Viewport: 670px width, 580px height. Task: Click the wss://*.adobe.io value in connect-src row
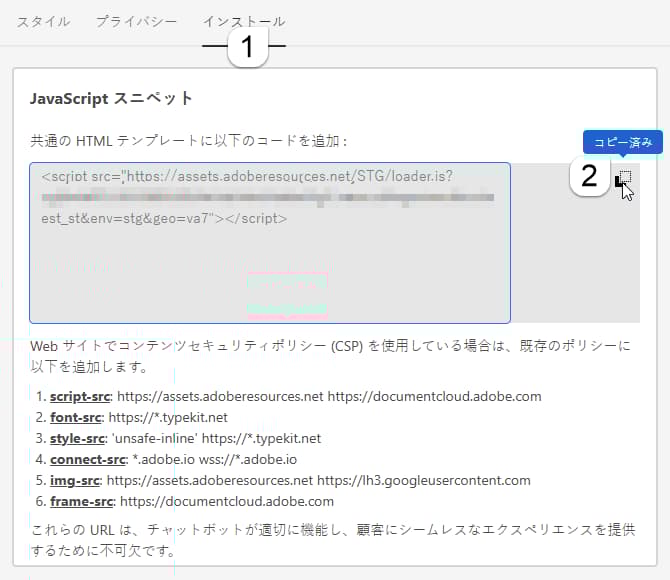point(248,459)
